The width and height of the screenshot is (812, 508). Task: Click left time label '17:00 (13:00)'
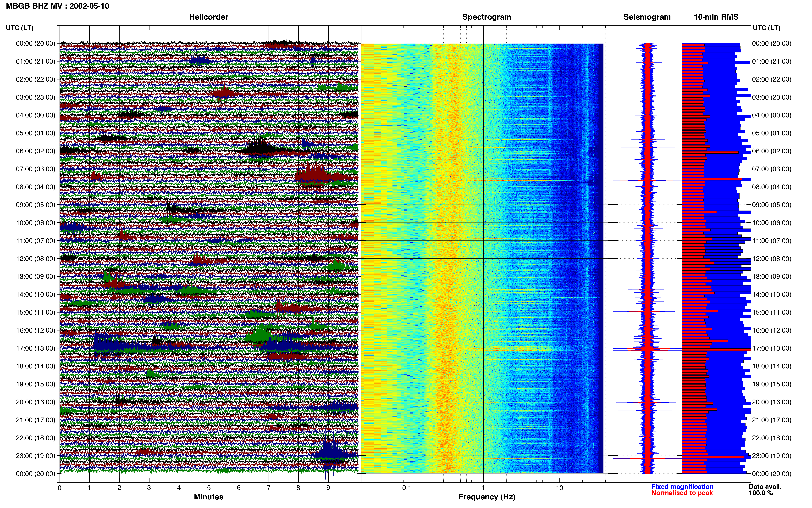pyautogui.click(x=36, y=348)
